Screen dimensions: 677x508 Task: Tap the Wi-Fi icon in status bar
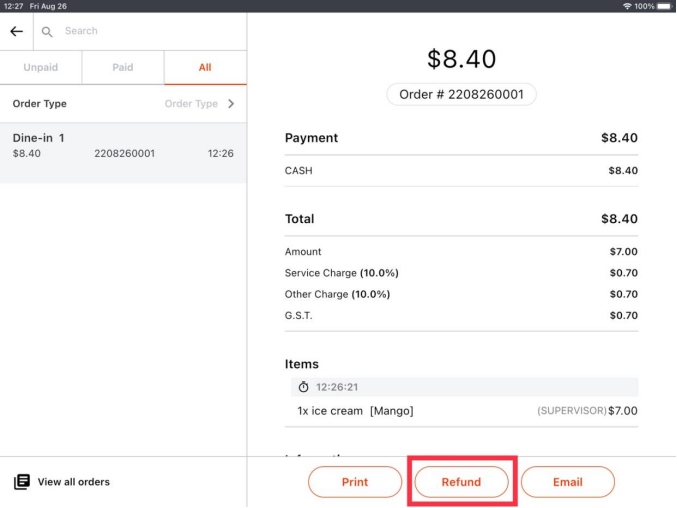(627, 6)
